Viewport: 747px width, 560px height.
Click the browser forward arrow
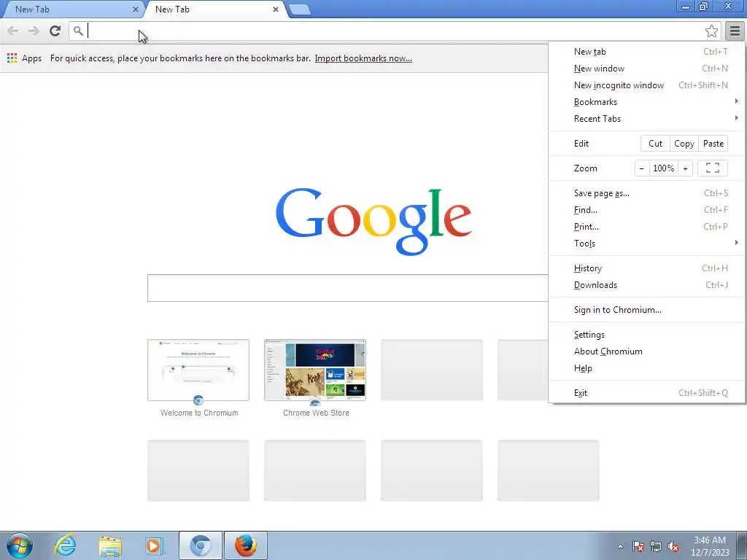tap(34, 31)
